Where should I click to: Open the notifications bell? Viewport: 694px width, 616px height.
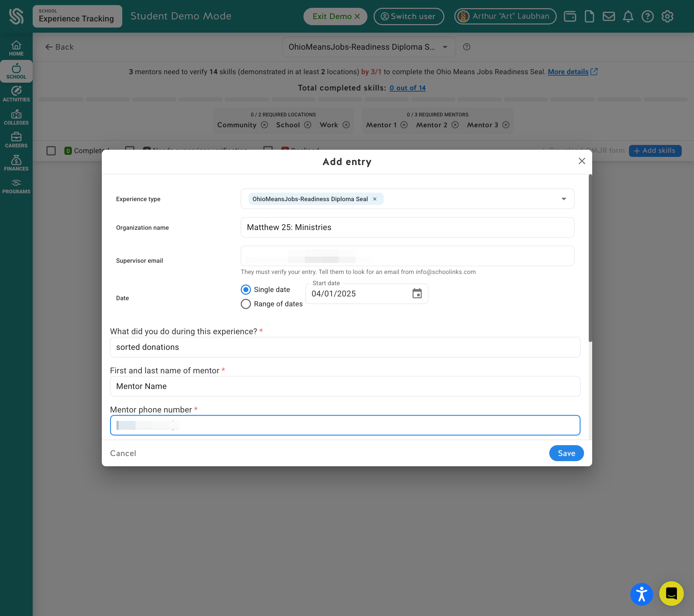click(x=628, y=16)
